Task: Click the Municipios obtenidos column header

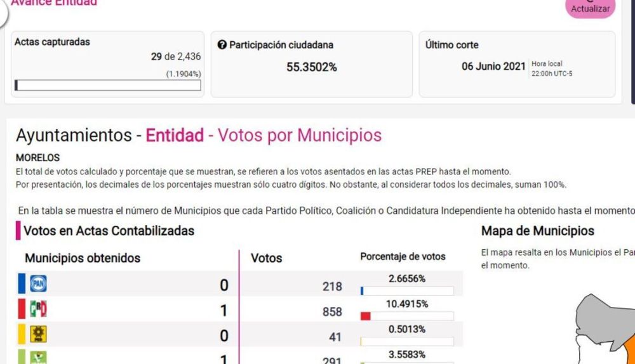Action: pyautogui.click(x=83, y=258)
